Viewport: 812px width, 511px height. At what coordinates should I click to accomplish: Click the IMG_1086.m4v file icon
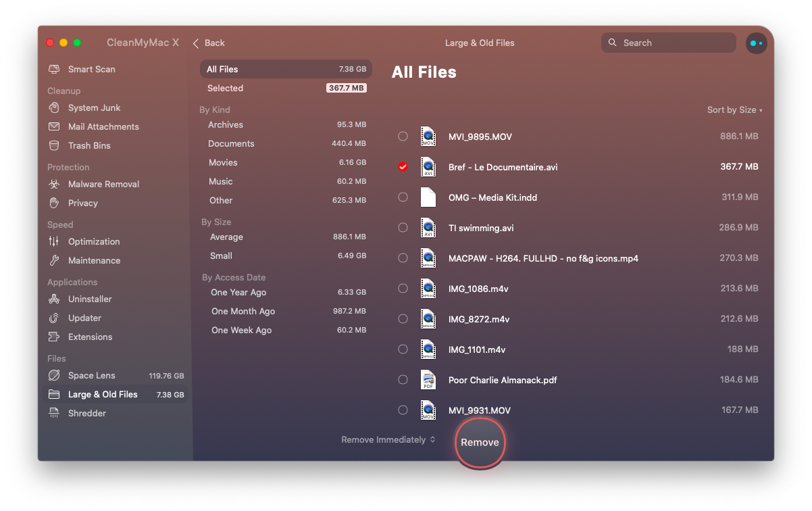coord(428,289)
